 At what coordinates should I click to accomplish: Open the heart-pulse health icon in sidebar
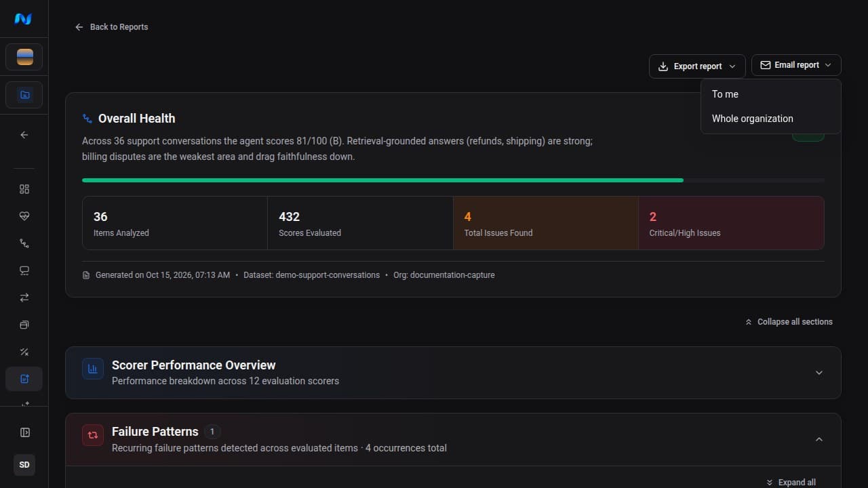(24, 216)
